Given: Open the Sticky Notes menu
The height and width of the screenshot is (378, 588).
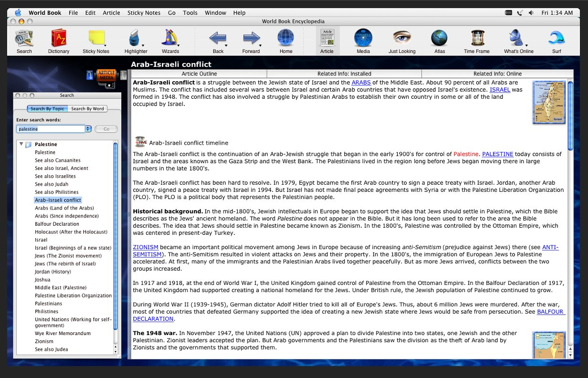Looking at the screenshot, I should [x=144, y=13].
